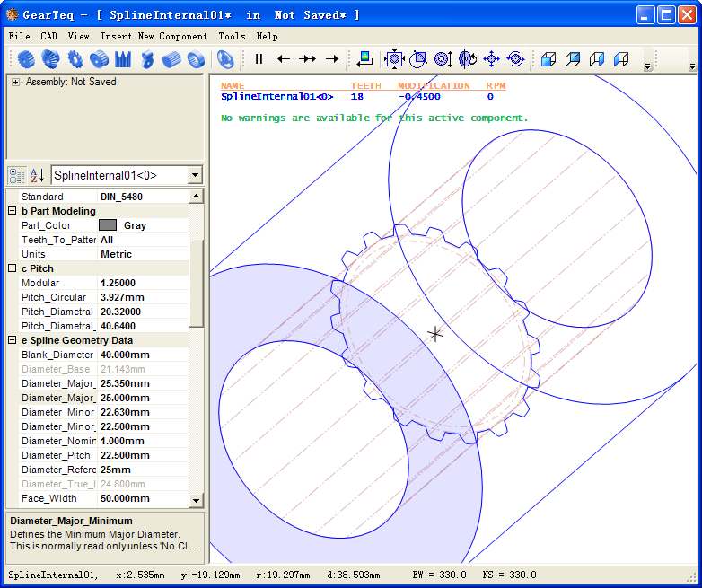Select Assembly: Not Saved tree item
The image size is (702, 588).
tap(71, 82)
